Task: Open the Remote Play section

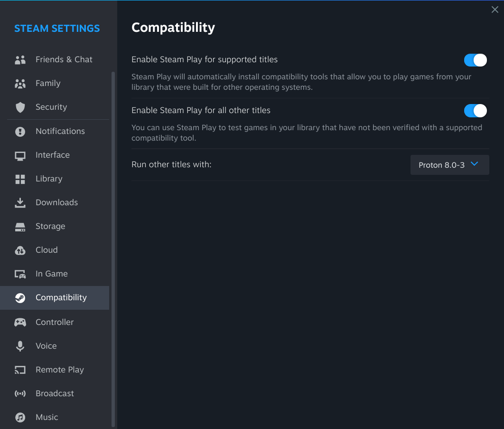Action: click(59, 370)
